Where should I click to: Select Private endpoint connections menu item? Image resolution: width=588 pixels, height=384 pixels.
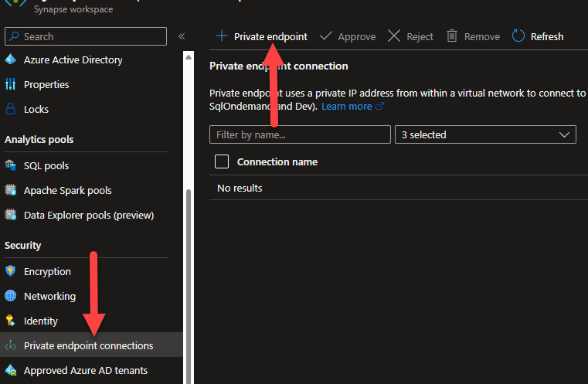(x=91, y=345)
